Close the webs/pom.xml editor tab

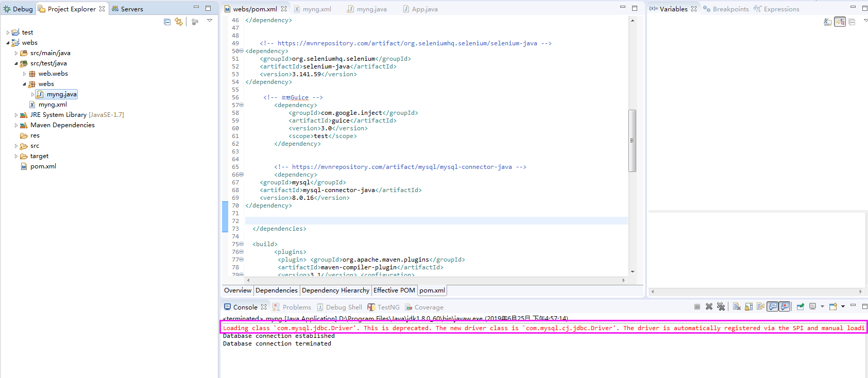[284, 9]
